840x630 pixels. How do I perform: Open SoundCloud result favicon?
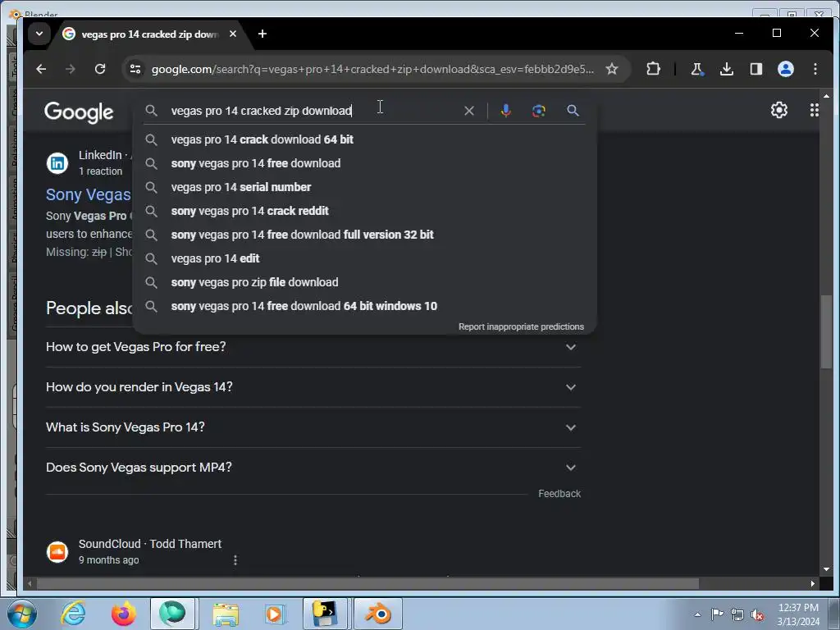point(57,552)
